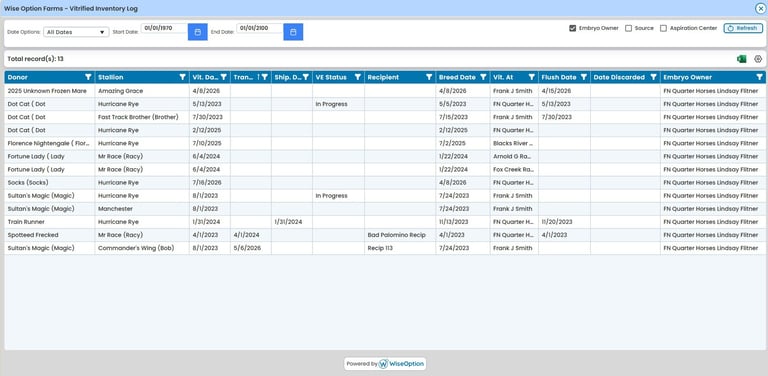Open the End Date calendar picker
This screenshot has height=376, width=768.
click(293, 32)
